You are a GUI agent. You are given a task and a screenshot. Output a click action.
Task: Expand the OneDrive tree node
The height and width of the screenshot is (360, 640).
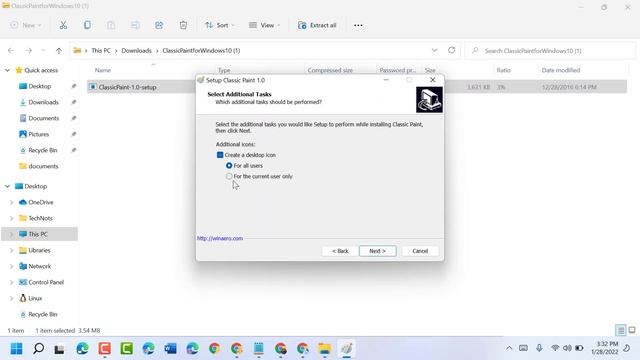[11, 202]
